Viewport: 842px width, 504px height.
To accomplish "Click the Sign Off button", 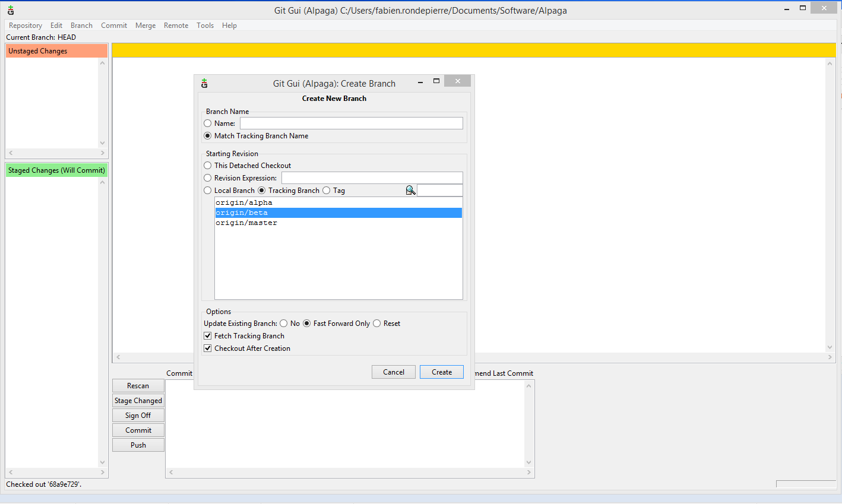I will [x=138, y=416].
